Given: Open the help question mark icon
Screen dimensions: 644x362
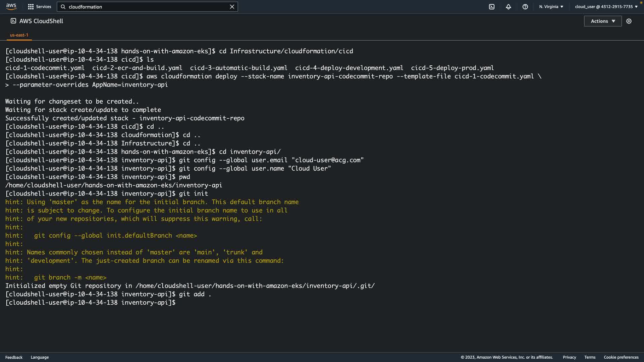Looking at the screenshot, I should pyautogui.click(x=525, y=7).
